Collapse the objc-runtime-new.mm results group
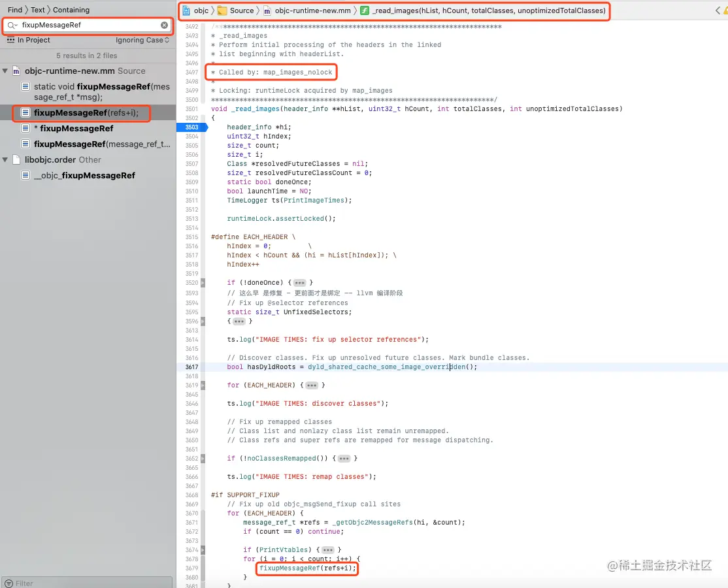Viewport: 728px width, 588px height. click(5, 71)
